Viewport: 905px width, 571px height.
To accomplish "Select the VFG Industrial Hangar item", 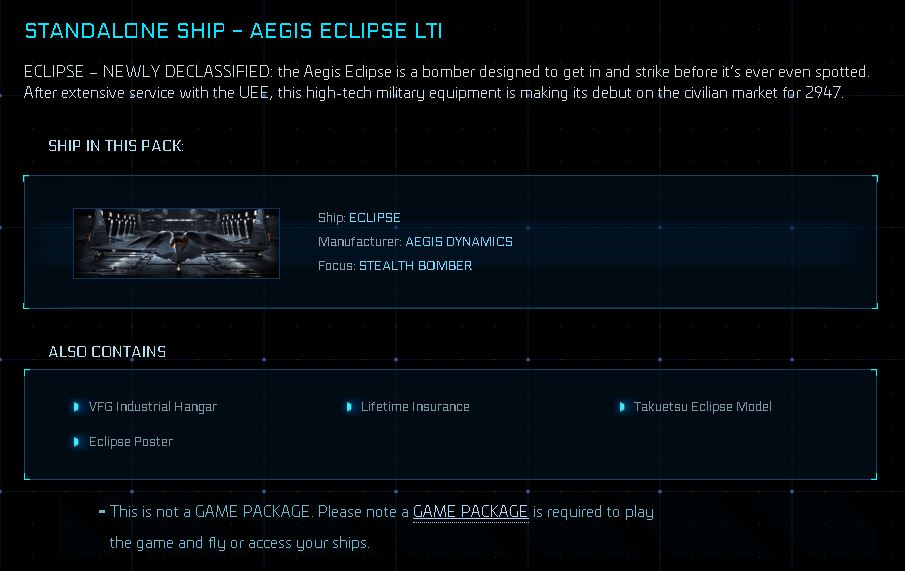I will tap(152, 407).
